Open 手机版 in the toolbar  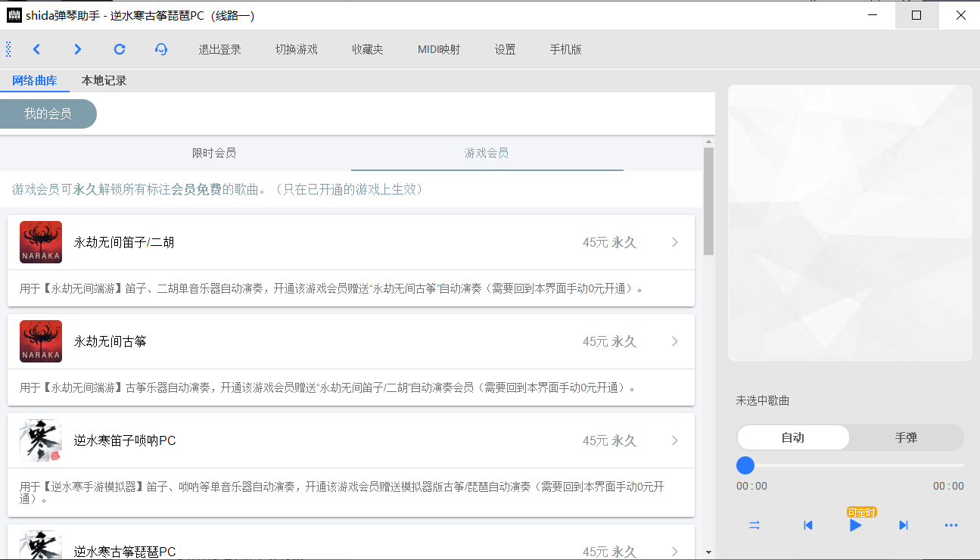(566, 49)
